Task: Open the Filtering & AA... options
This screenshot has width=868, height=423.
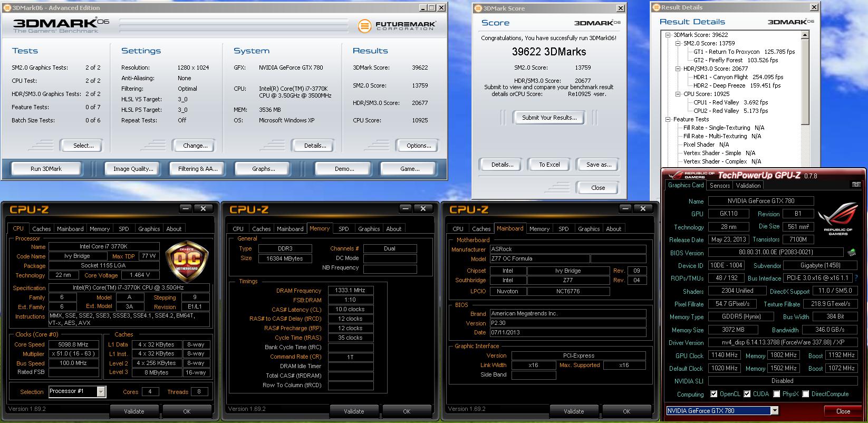Action: pyautogui.click(x=197, y=169)
